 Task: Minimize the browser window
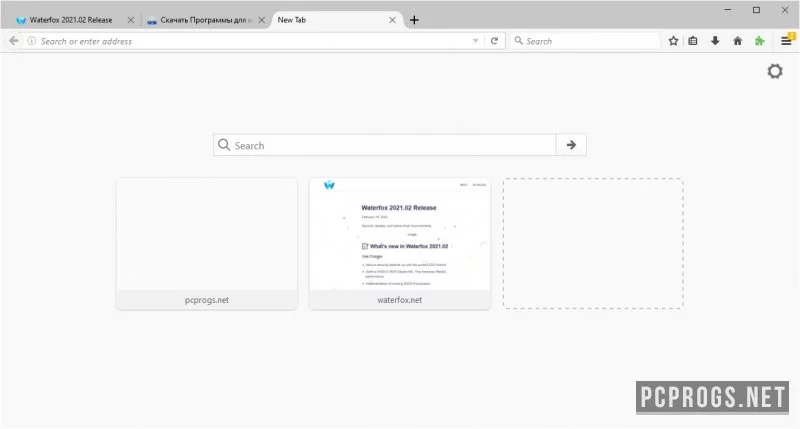click(x=728, y=10)
